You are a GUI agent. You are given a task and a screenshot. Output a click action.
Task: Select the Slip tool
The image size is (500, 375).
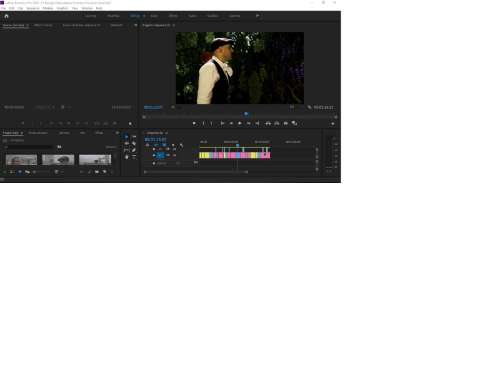(126, 150)
